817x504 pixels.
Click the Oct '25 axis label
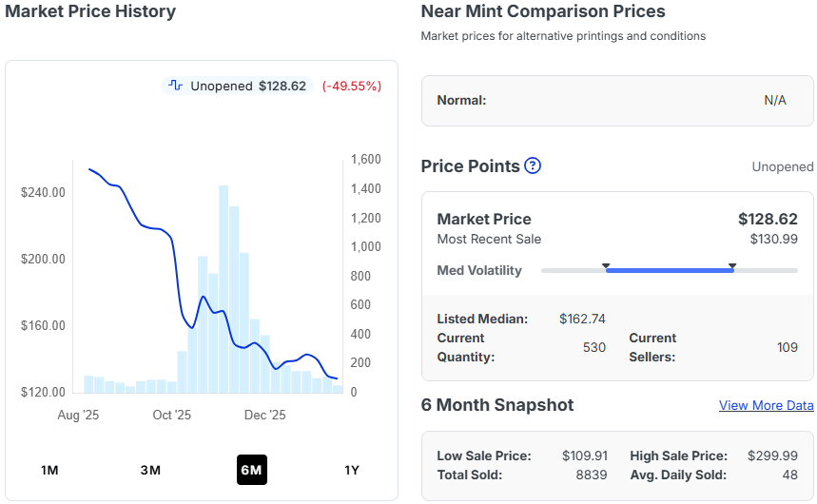pyautogui.click(x=172, y=415)
